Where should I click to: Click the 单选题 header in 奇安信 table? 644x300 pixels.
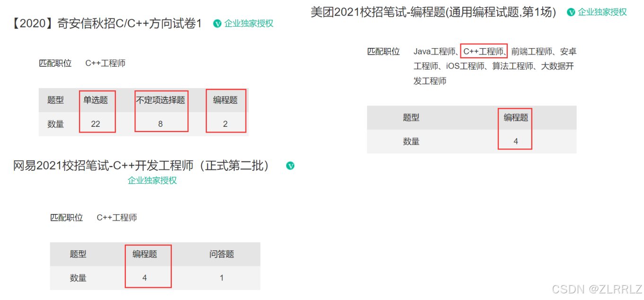point(96,100)
